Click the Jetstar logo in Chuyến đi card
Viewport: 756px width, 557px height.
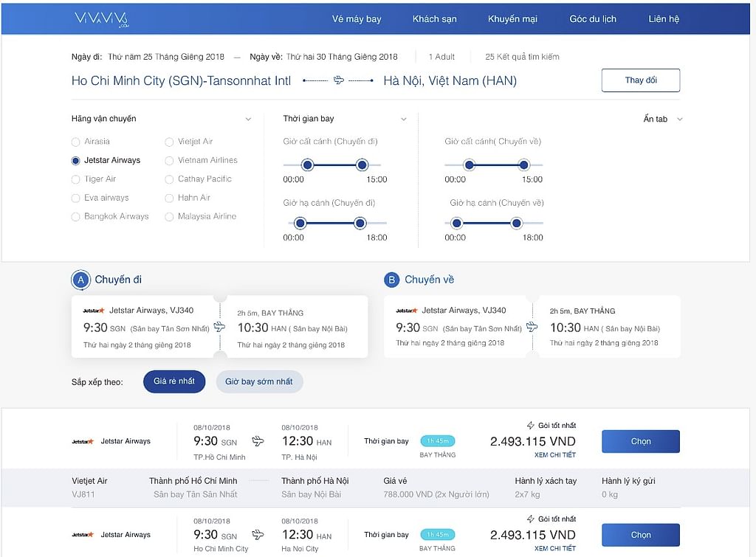(x=94, y=311)
